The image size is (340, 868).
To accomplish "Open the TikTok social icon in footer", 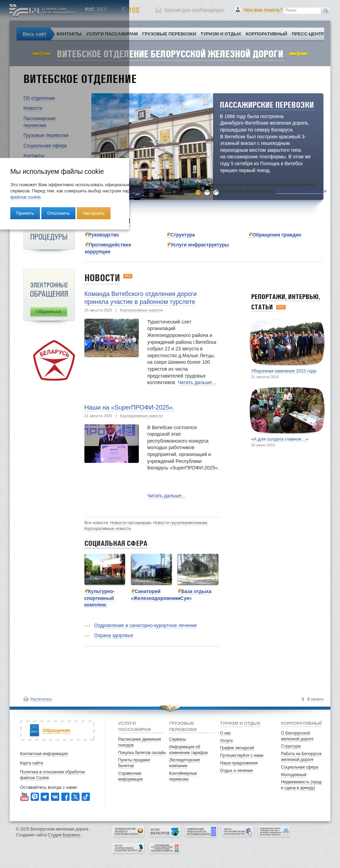I will 86,797.
